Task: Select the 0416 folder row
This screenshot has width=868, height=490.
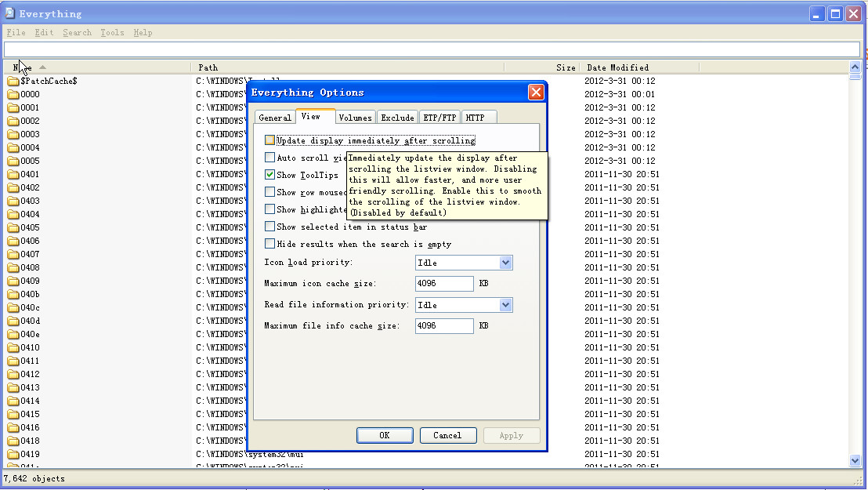Action: point(125,427)
